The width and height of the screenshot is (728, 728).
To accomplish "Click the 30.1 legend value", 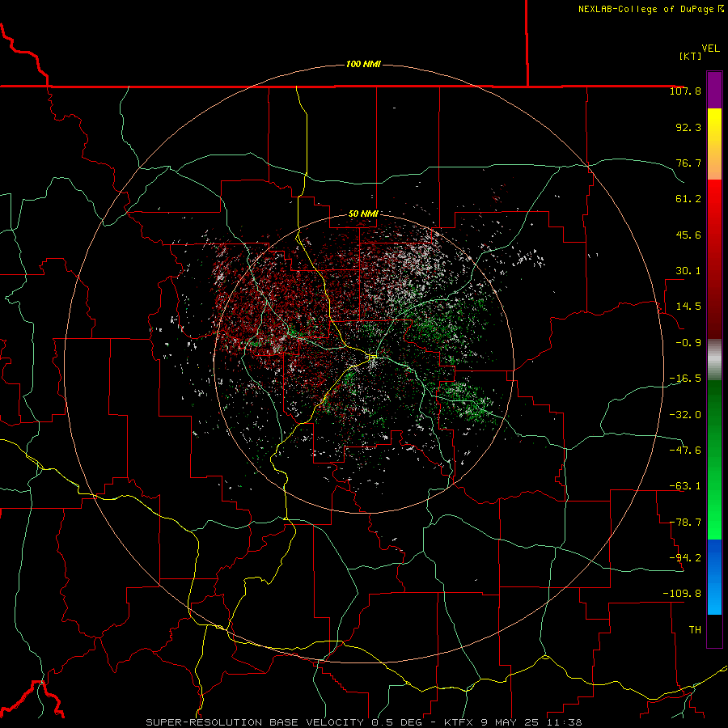I will coord(688,271).
